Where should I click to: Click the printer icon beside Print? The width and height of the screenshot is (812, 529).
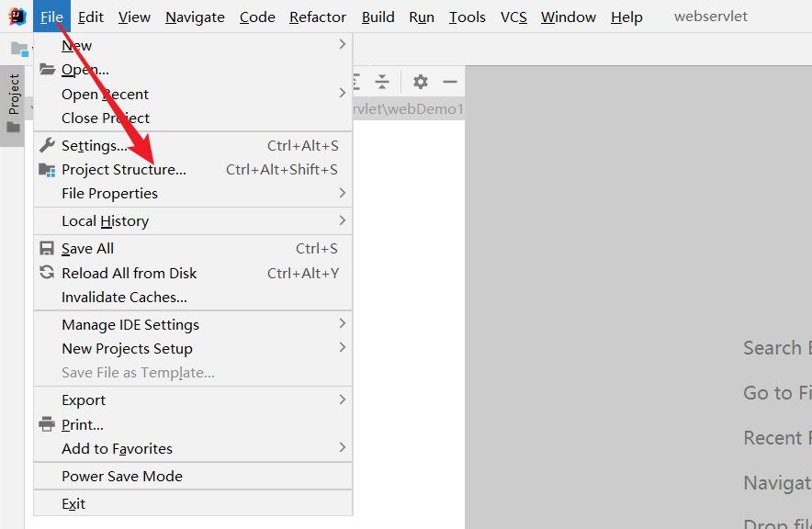tap(47, 424)
